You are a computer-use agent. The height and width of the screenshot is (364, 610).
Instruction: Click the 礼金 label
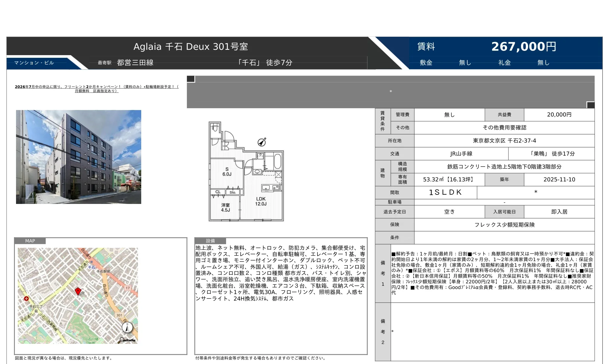tap(504, 63)
